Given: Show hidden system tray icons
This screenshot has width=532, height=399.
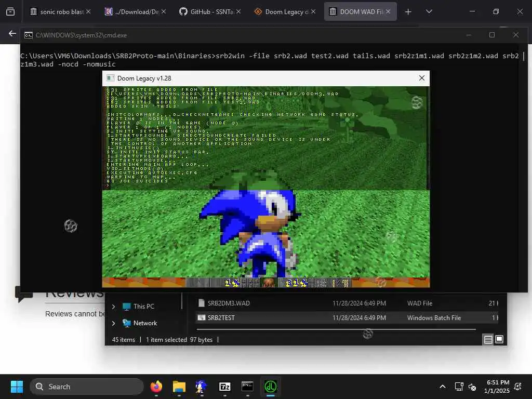Looking at the screenshot, I should pos(443,387).
